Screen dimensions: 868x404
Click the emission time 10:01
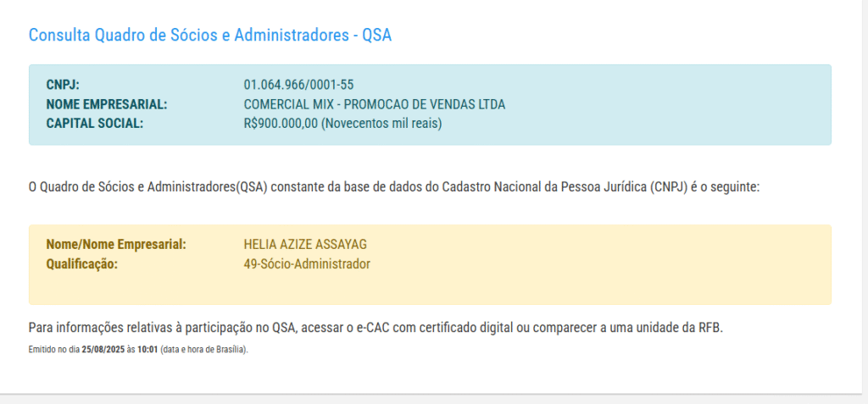pos(147,349)
